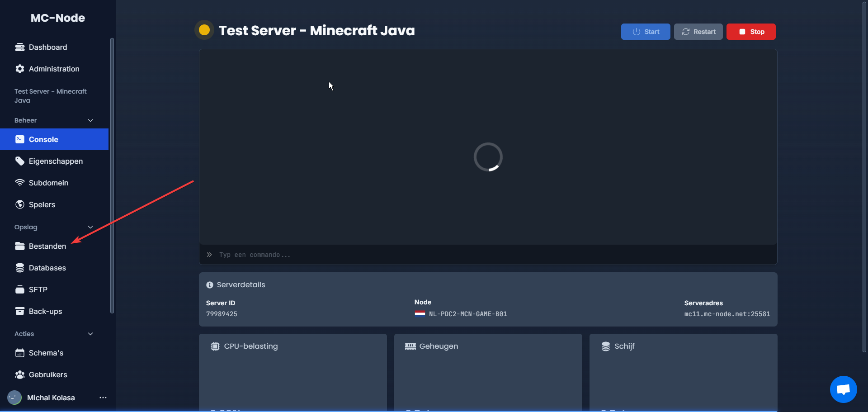868x412 pixels.
Task: Click the Schijf card title
Action: 624,346
